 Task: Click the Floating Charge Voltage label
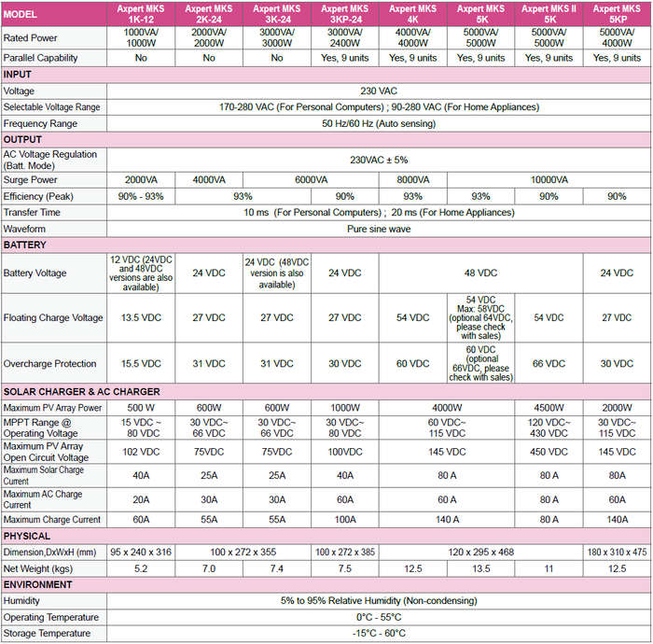point(53,318)
